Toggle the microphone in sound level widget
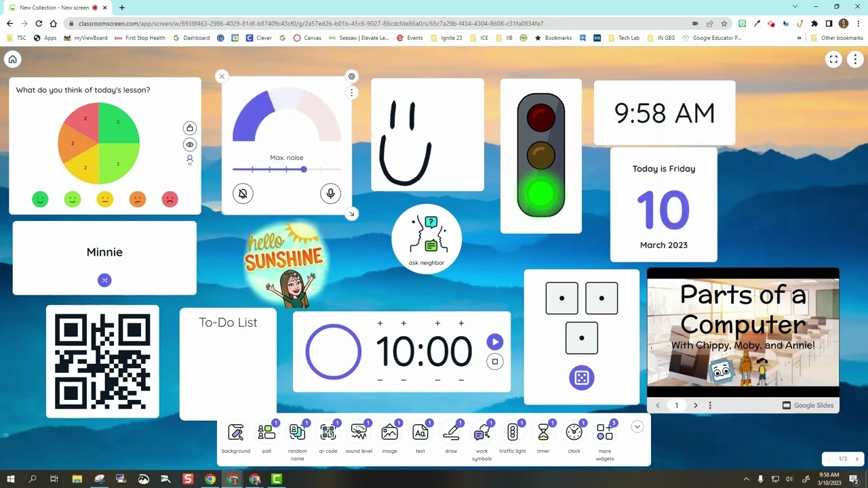 (x=330, y=194)
